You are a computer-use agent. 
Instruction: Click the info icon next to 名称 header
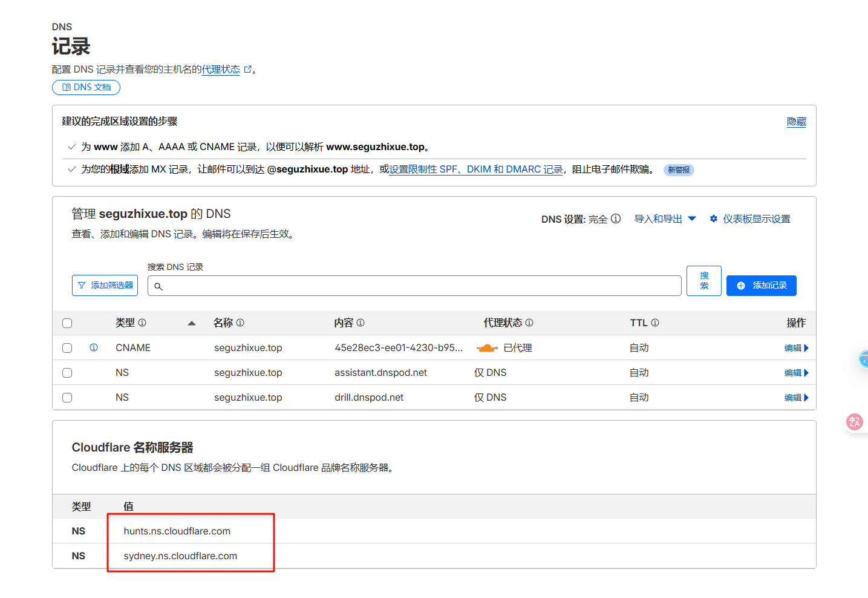(240, 323)
